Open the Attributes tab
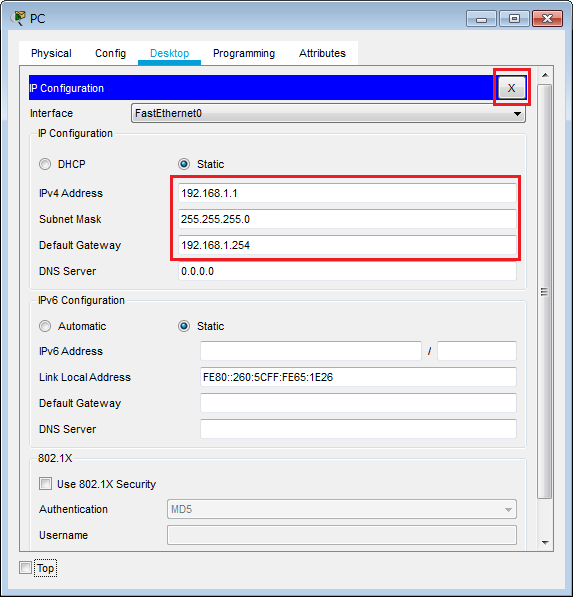573x597 pixels. coord(322,53)
